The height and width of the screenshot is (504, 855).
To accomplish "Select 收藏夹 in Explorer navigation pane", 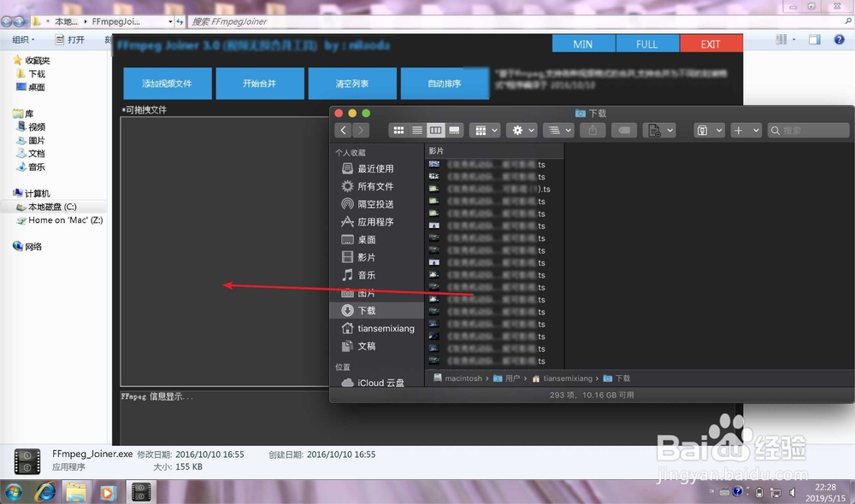I will pos(32,61).
